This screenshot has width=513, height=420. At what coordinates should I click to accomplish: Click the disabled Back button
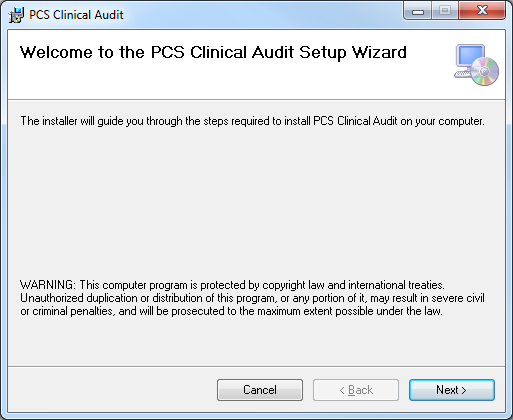[356, 390]
